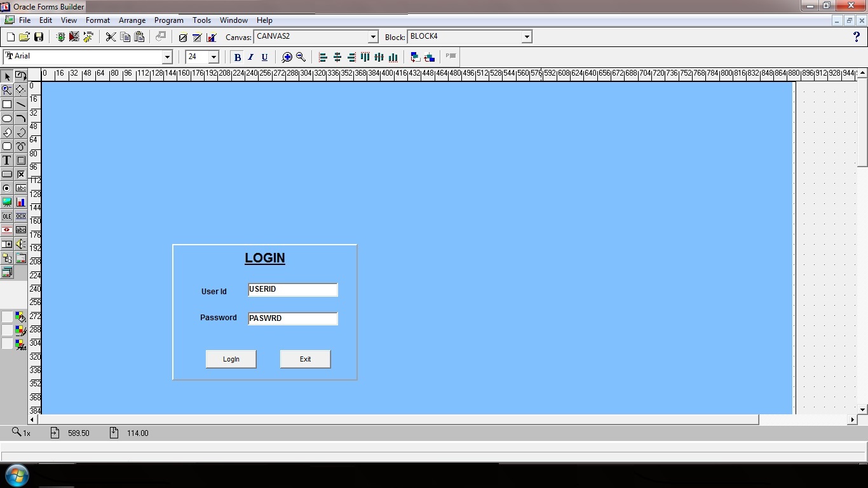Image resolution: width=868 pixels, height=488 pixels.
Task: Open the Block dropdown showing BLOCK4
Action: [527, 36]
